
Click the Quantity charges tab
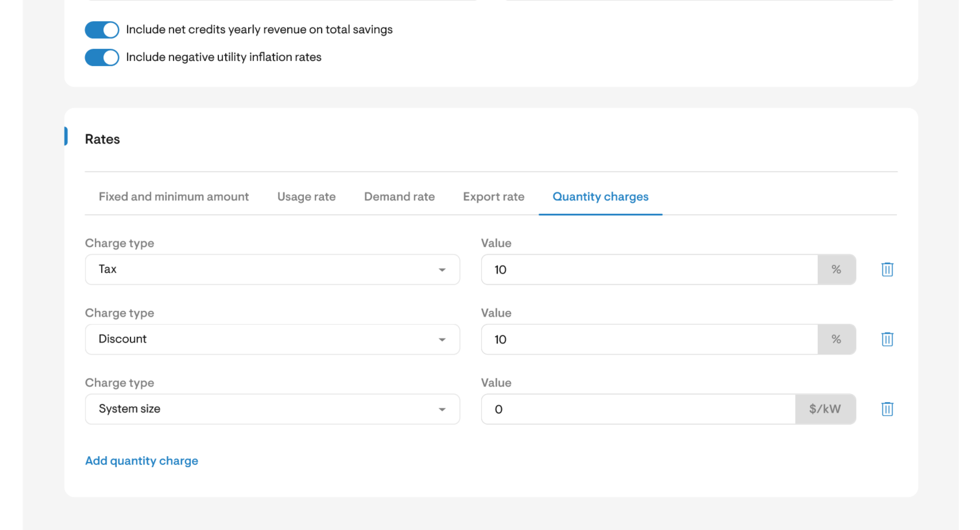tap(600, 196)
